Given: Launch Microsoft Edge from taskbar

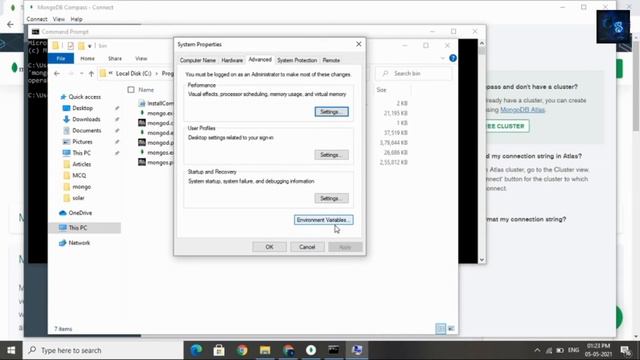Looking at the screenshot, I should [196, 350].
